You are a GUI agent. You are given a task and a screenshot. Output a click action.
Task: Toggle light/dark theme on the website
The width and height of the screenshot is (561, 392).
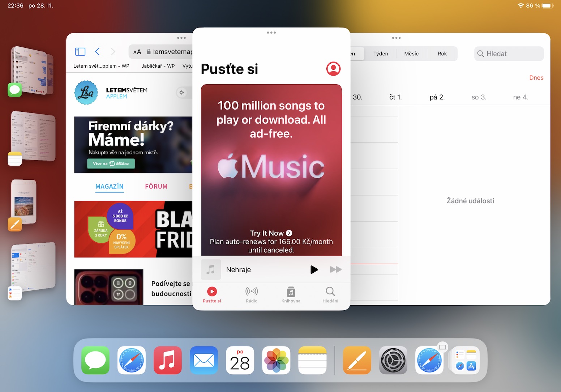pos(182,93)
